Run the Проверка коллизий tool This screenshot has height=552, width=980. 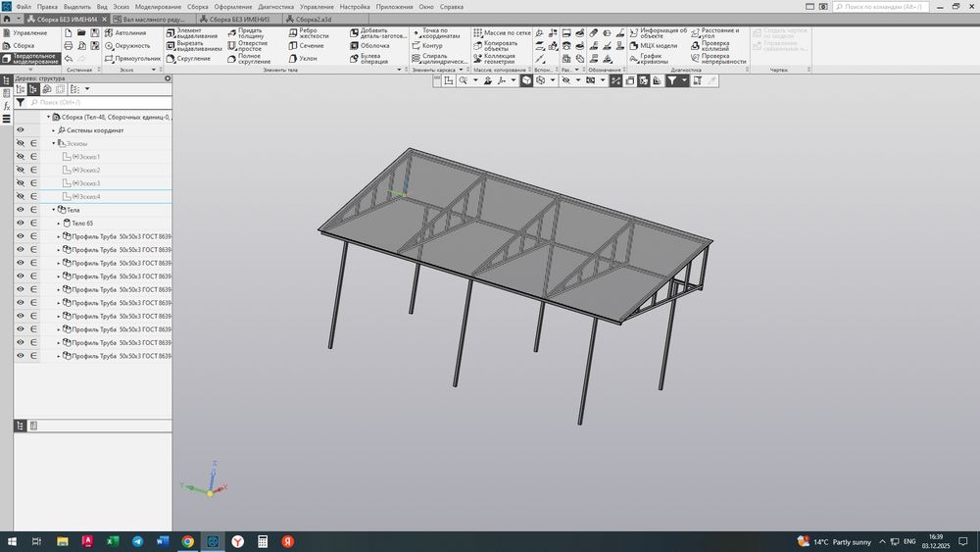710,46
